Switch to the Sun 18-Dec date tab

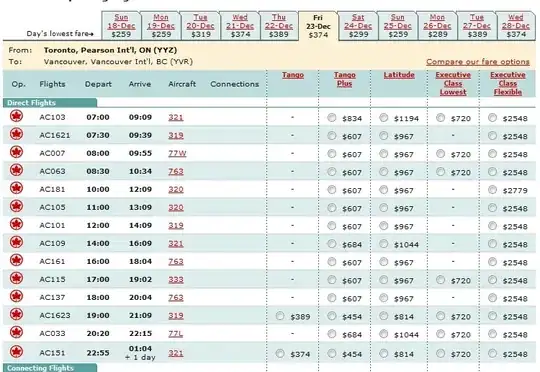(121, 26)
